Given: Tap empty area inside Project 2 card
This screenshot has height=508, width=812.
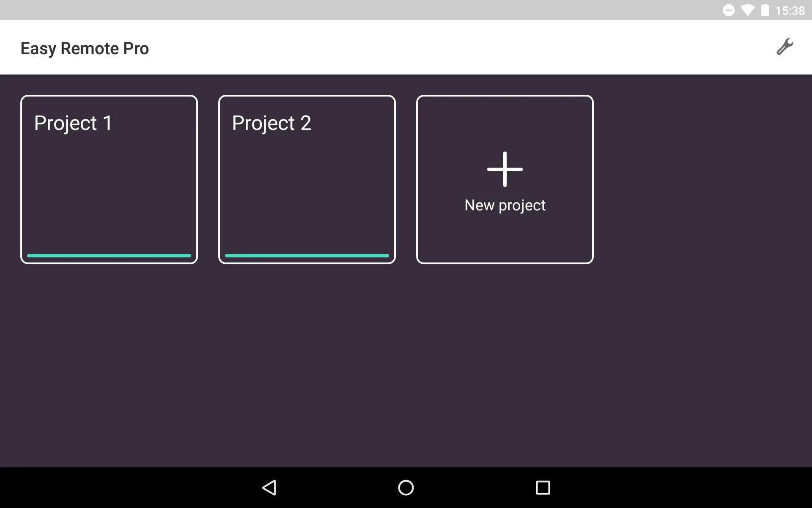Looking at the screenshot, I should pos(307,195).
